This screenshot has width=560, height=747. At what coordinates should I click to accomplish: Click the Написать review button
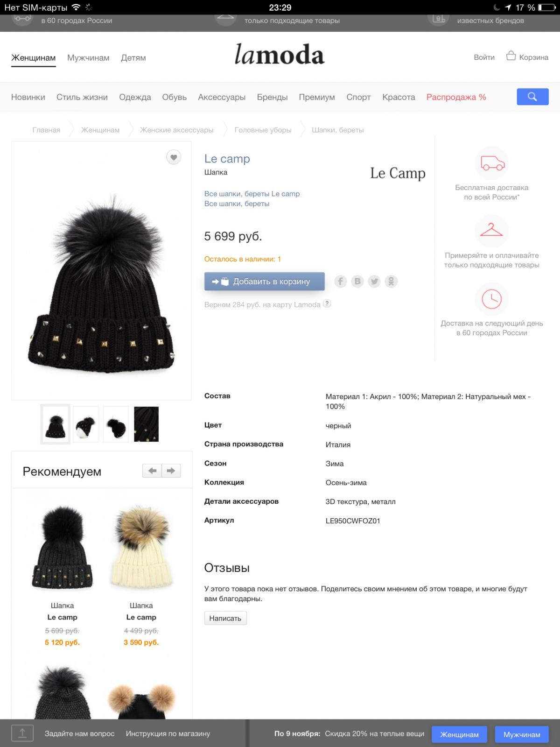pyautogui.click(x=225, y=618)
